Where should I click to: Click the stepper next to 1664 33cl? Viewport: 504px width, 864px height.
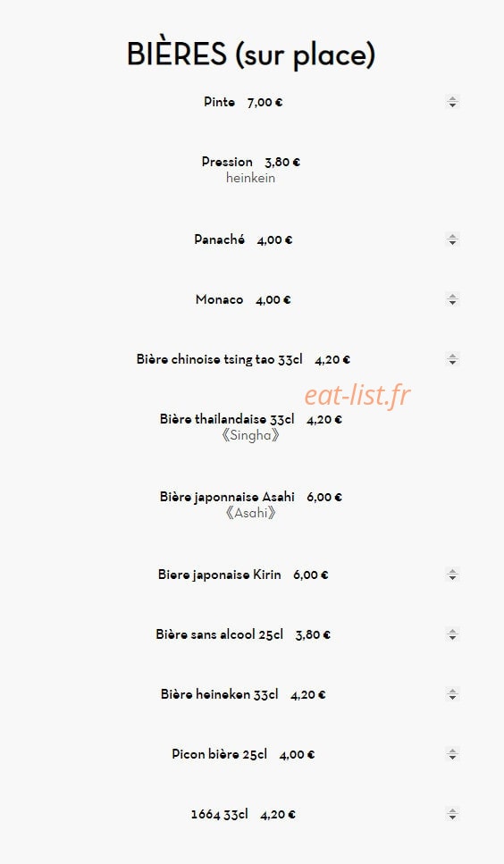[452, 814]
